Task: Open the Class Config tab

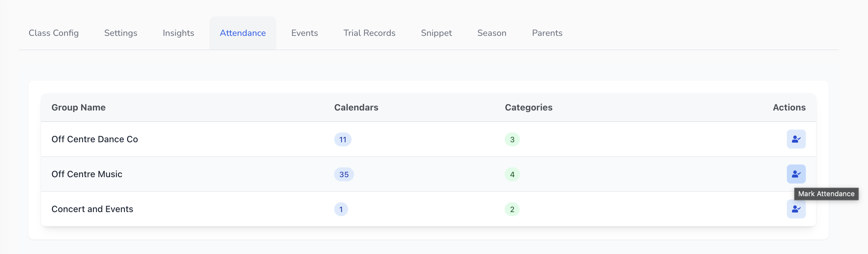Action: (54, 33)
